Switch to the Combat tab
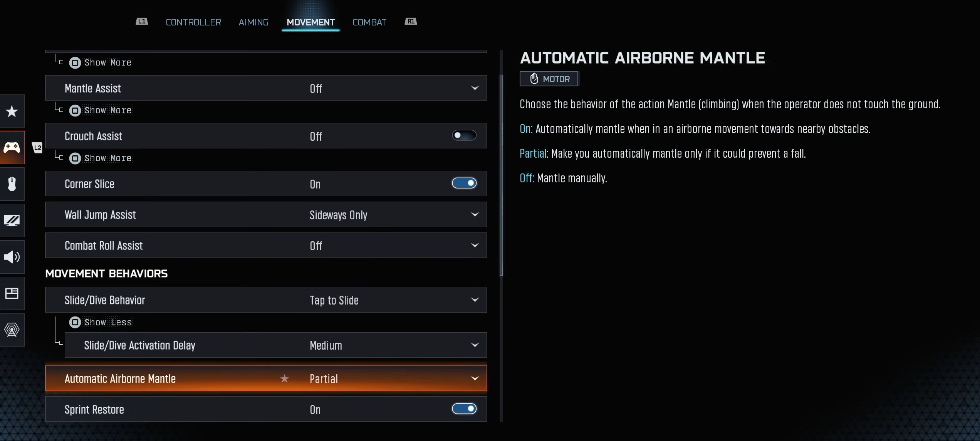980x441 pixels. click(x=369, y=22)
